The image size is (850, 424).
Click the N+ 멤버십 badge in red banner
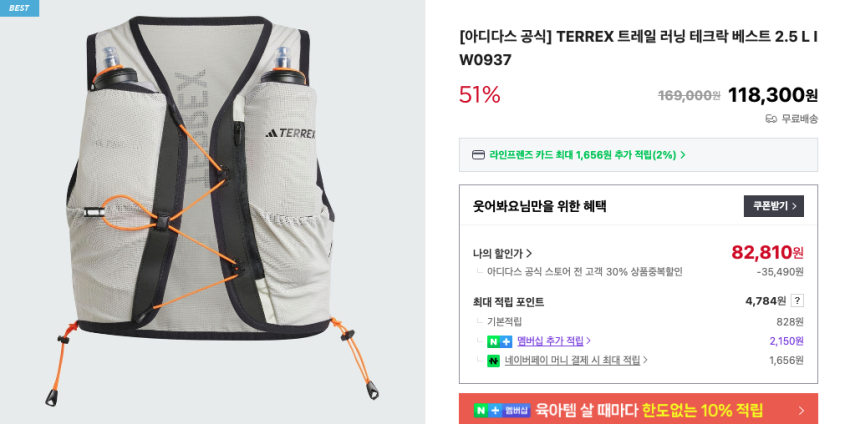coord(501,410)
